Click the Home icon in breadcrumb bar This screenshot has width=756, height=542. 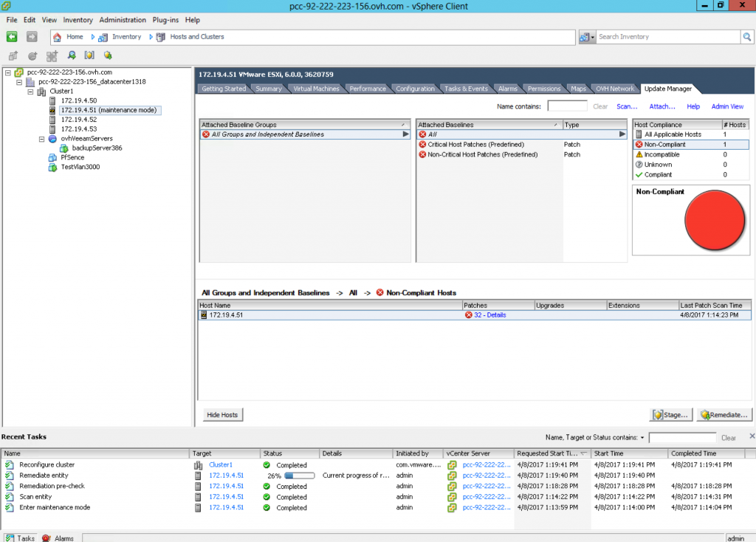click(x=58, y=37)
